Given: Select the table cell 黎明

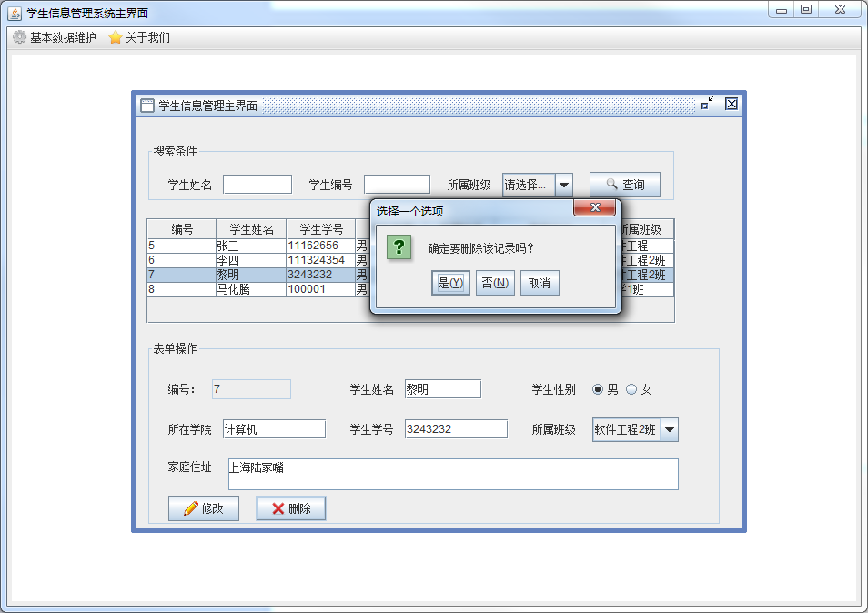Looking at the screenshot, I should (x=251, y=275).
